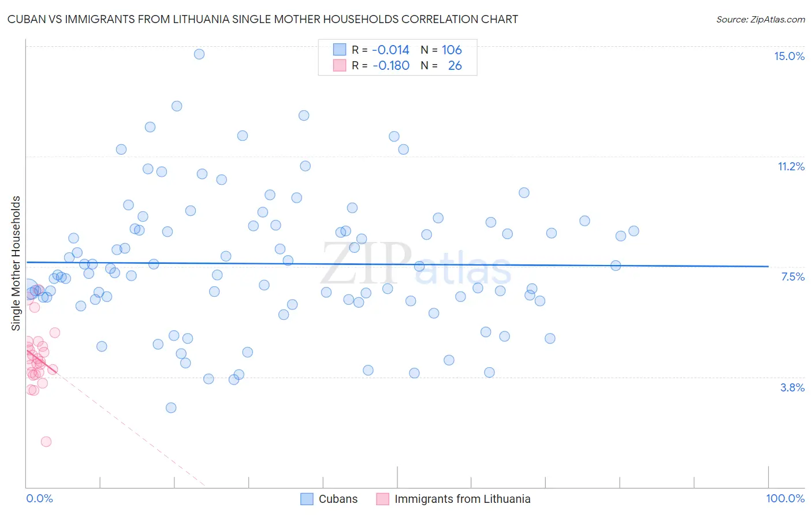This screenshot has width=812, height=515.
Task: Select the Cubans legend label
Action: 338,499
